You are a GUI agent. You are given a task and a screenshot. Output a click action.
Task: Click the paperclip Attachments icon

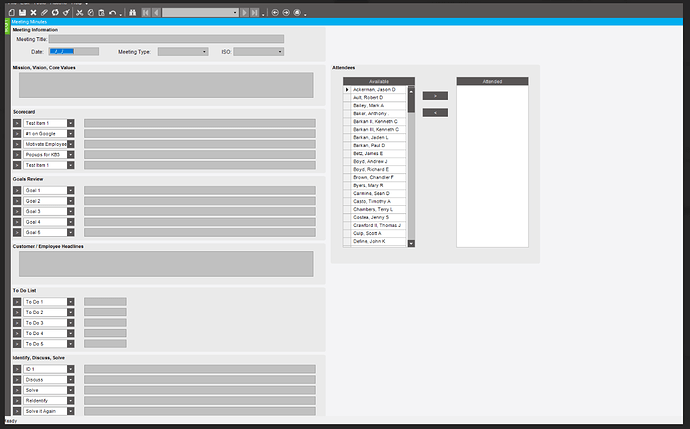(44, 13)
